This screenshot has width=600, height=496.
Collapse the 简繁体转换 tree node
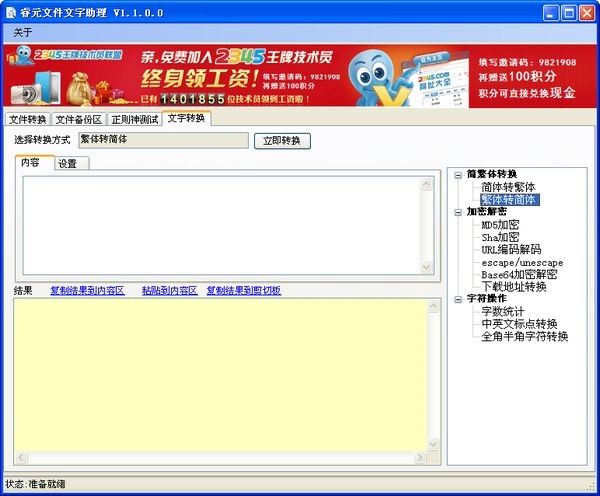[458, 175]
